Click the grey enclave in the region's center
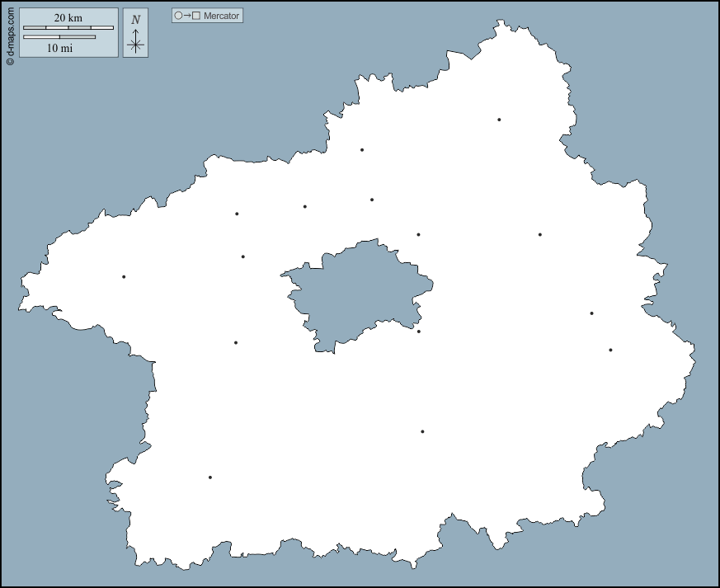 click(x=355, y=293)
